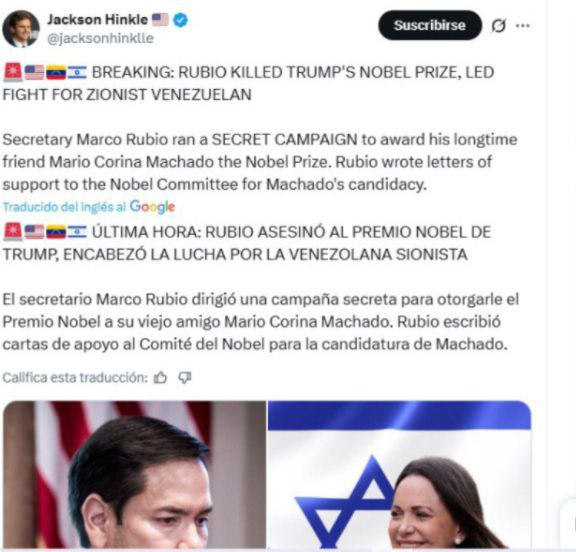Click the Israeli flag emoji in English headline

point(77,72)
